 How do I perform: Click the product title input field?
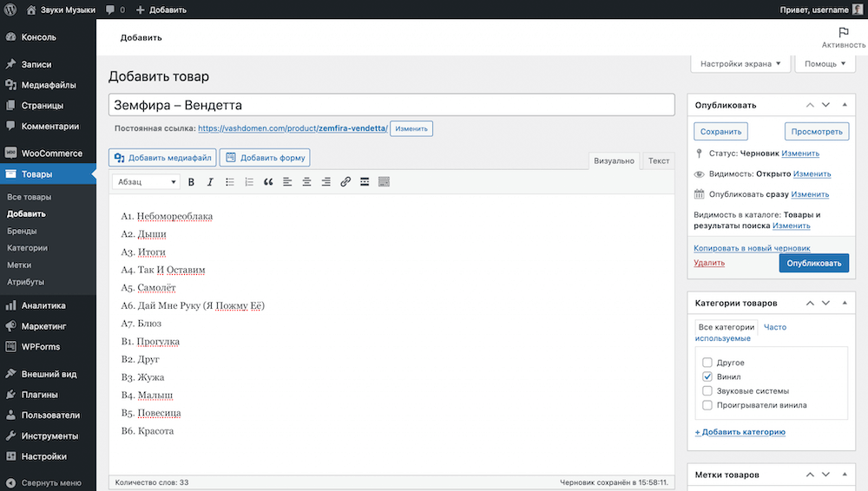tap(391, 105)
